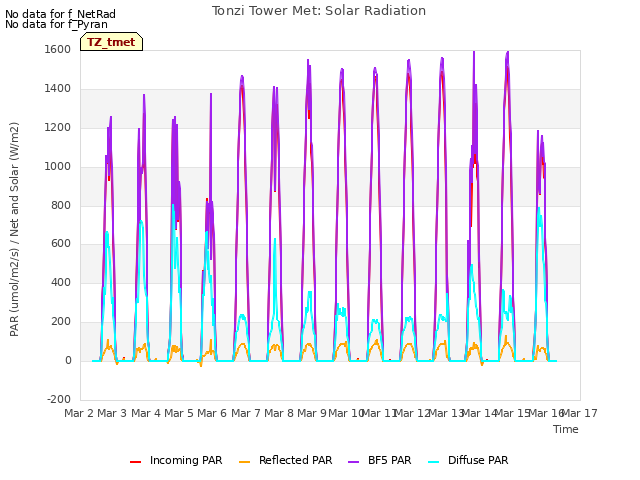Select the 'Diffuse PAR' legend label
The width and height of the screenshot is (640, 480).
(x=478, y=460)
